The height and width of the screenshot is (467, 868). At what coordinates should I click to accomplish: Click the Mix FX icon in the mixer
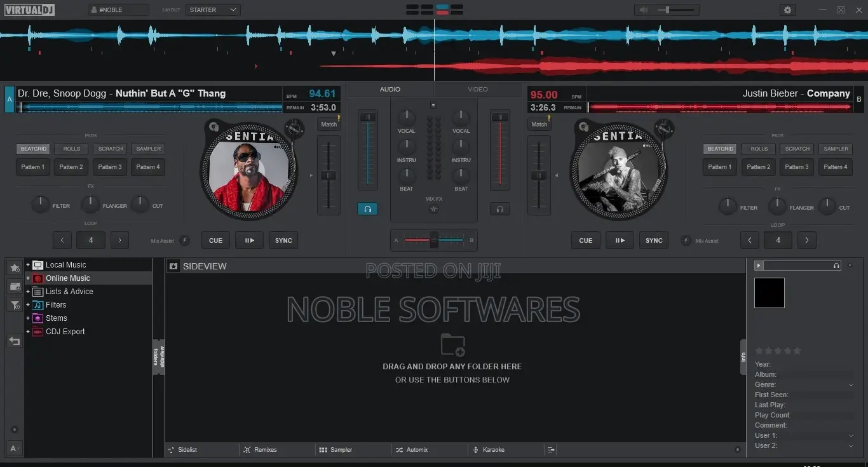[434, 208]
